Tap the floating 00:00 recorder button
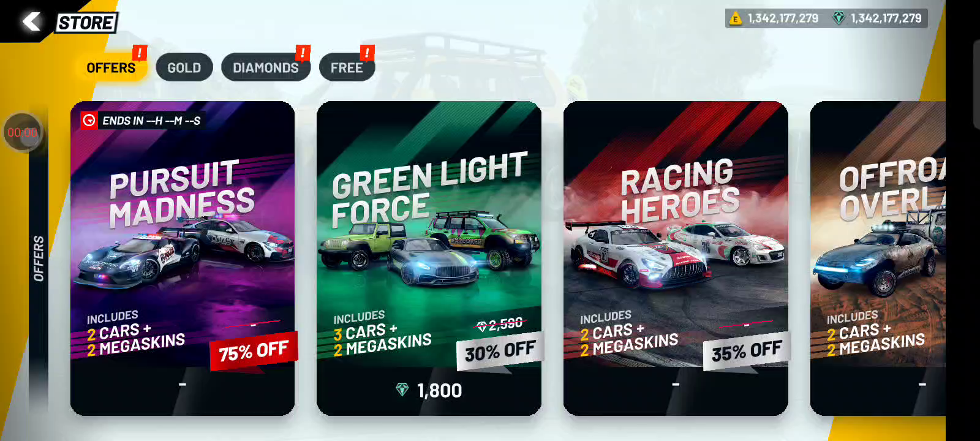This screenshot has height=441, width=980. (x=23, y=132)
